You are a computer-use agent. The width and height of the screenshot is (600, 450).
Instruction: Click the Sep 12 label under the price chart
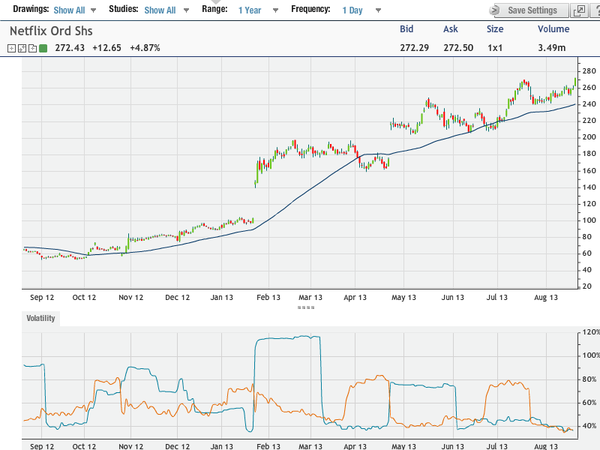point(42,297)
